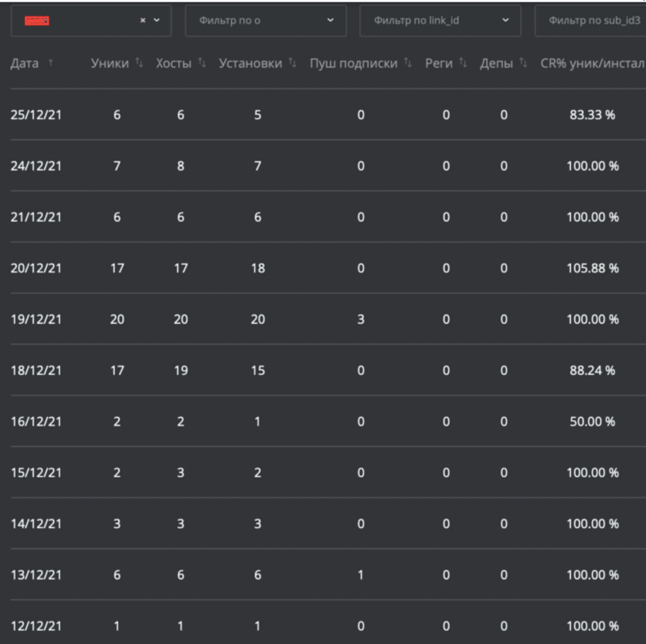Click the 105.88 % conversion value
Viewport: 646px width, 644px height.
pos(592,268)
